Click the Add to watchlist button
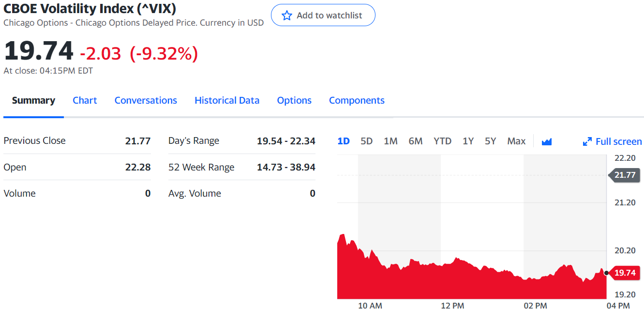This screenshot has height=310, width=644. click(323, 15)
